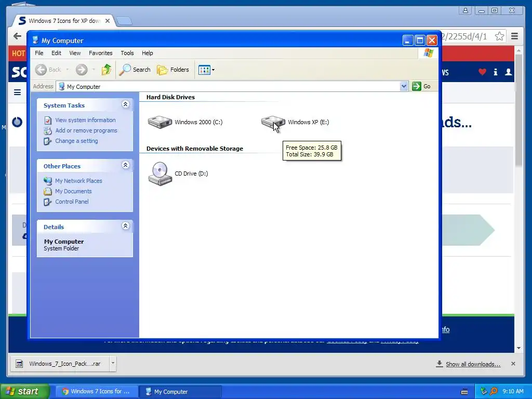This screenshot has width=532, height=399.
Task: Click the My Documents folder icon
Action: (48, 191)
